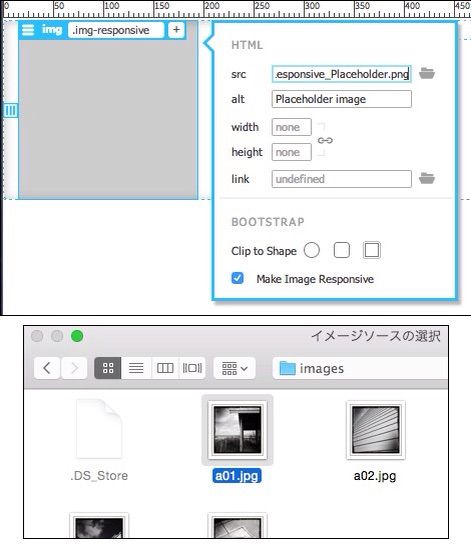Open the item arrangement dropdown

[x=234, y=368]
